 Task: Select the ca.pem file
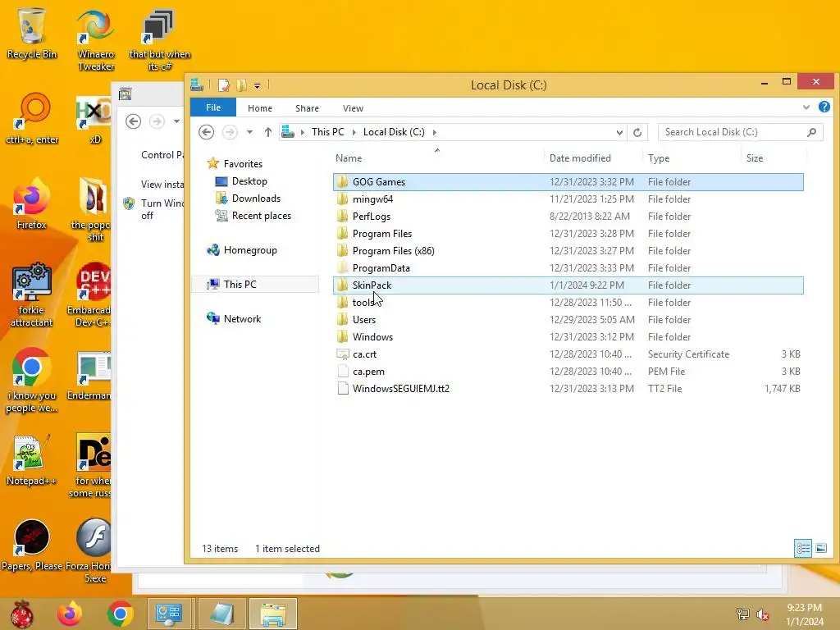(x=568, y=372)
